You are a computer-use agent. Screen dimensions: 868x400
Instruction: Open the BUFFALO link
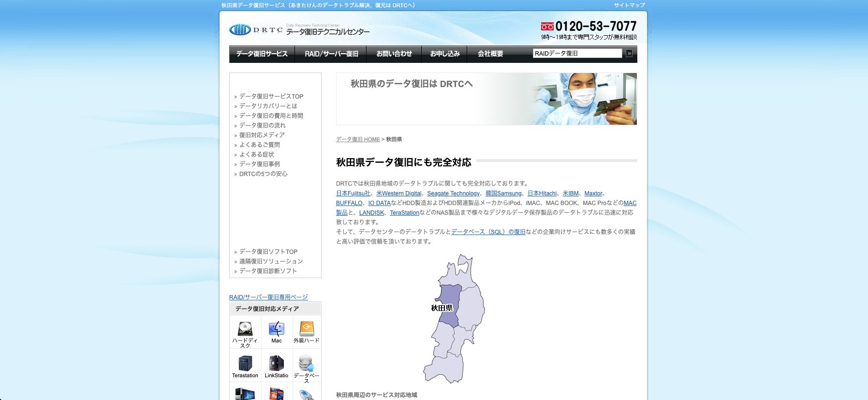coord(349,203)
